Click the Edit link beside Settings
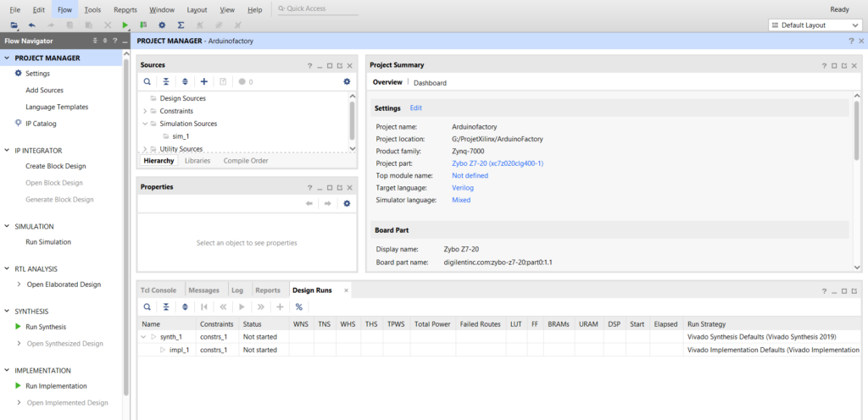 415,108
